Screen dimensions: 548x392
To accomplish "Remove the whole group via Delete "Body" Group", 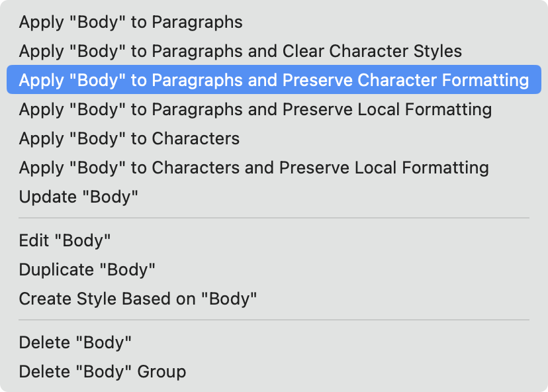I will [102, 371].
